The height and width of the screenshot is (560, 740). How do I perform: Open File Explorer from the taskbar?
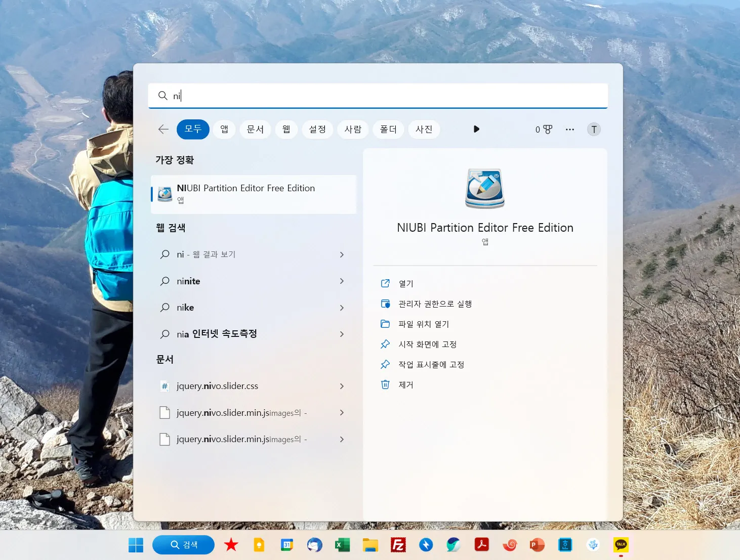click(371, 545)
